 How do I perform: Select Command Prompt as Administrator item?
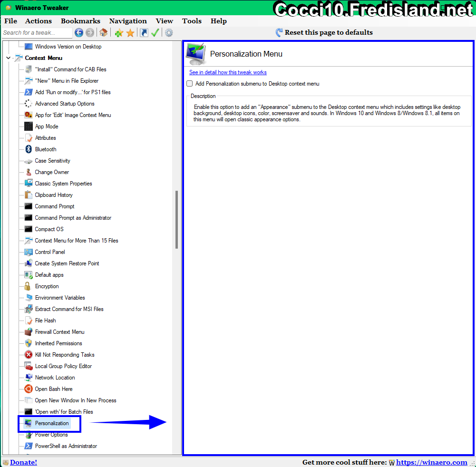73,218
